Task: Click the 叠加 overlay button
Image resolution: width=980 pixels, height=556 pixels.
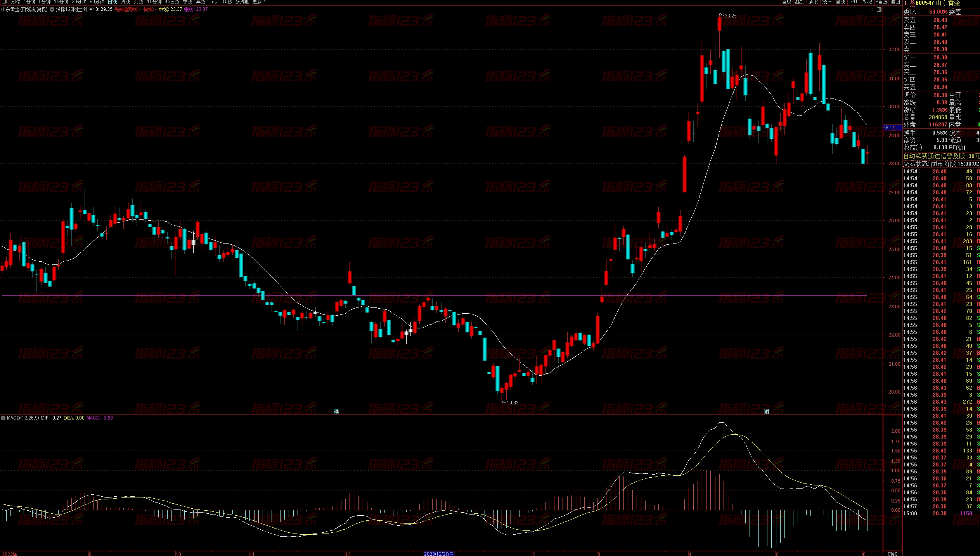Action: click(800, 2)
